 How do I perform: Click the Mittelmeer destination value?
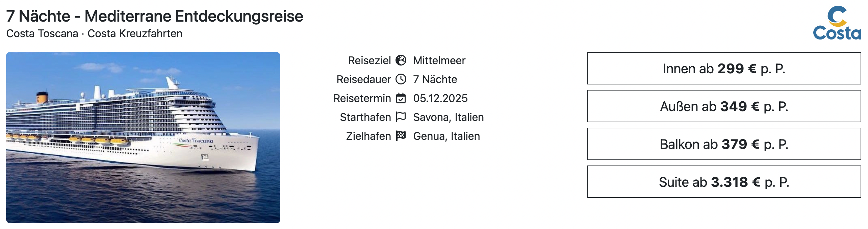pyautogui.click(x=439, y=61)
